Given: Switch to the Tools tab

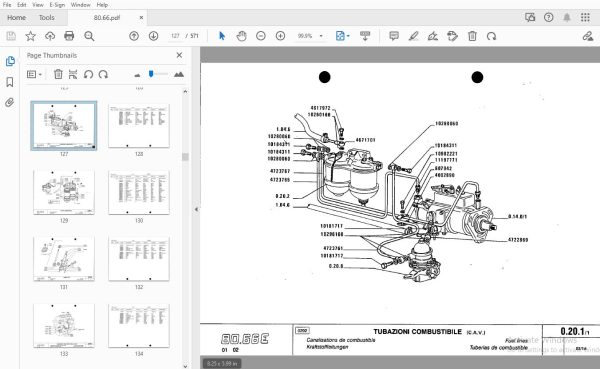Looking at the screenshot, I should point(47,18).
